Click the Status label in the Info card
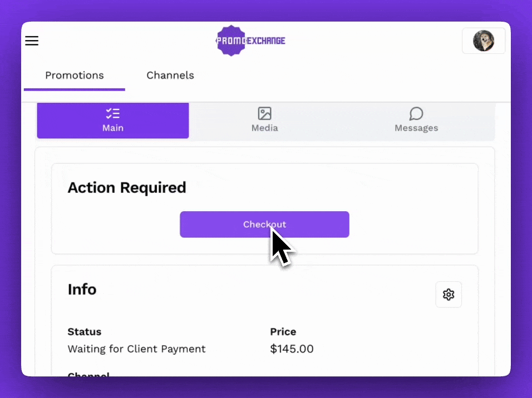The height and width of the screenshot is (398, 532). [x=84, y=331]
